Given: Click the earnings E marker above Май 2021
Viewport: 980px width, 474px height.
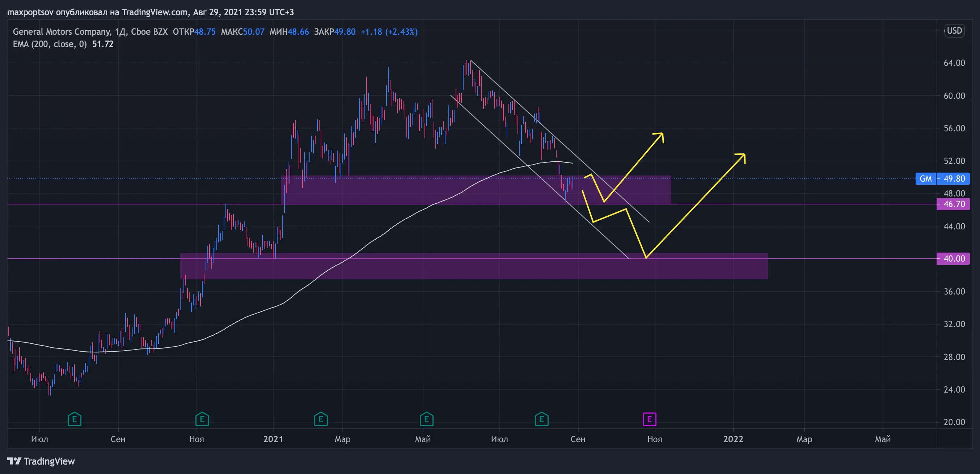Looking at the screenshot, I should point(426,419).
